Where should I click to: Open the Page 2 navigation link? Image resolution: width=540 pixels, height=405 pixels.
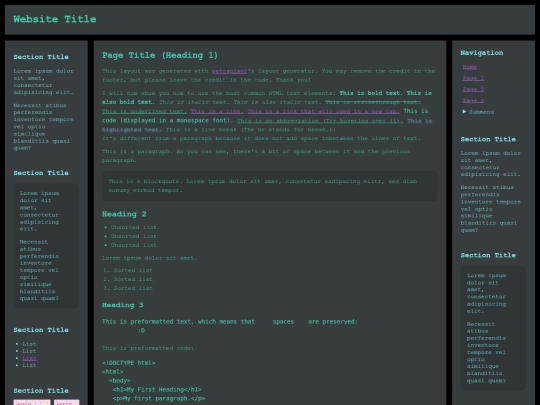(x=473, y=89)
